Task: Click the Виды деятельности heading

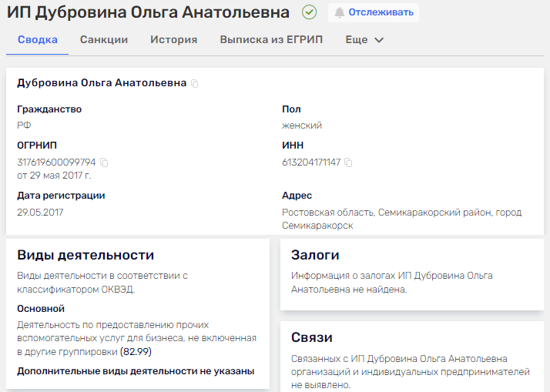Action: click(x=86, y=256)
